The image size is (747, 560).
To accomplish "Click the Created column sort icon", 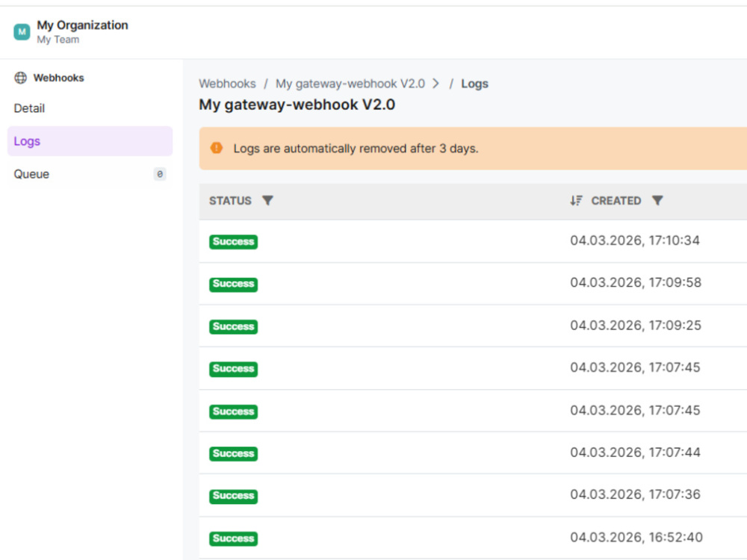I will coord(576,200).
